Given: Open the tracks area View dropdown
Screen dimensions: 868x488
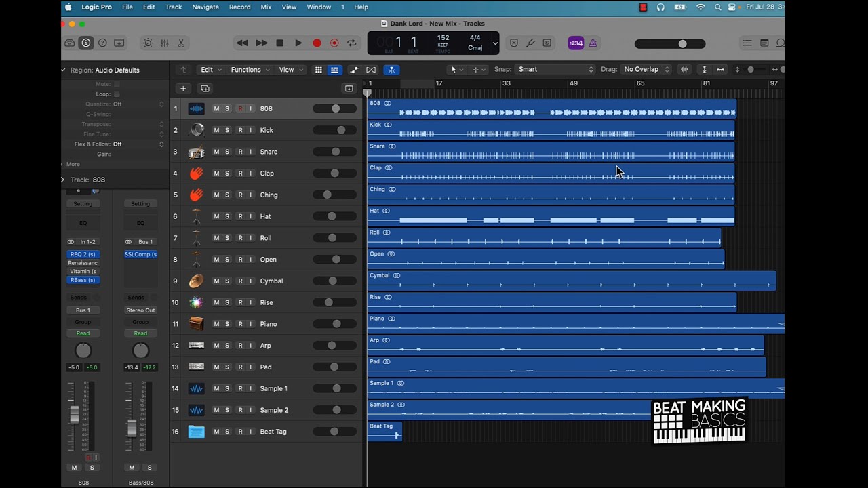Looking at the screenshot, I should coord(291,70).
